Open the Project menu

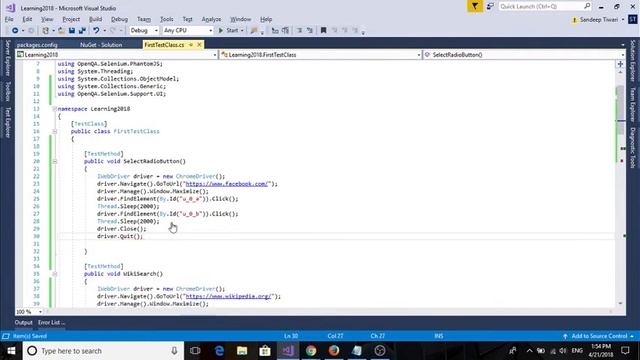click(71, 19)
